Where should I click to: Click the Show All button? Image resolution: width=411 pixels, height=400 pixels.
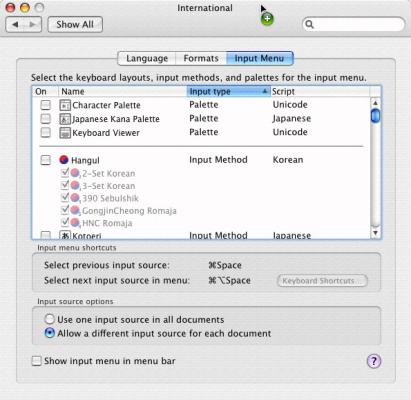[75, 25]
